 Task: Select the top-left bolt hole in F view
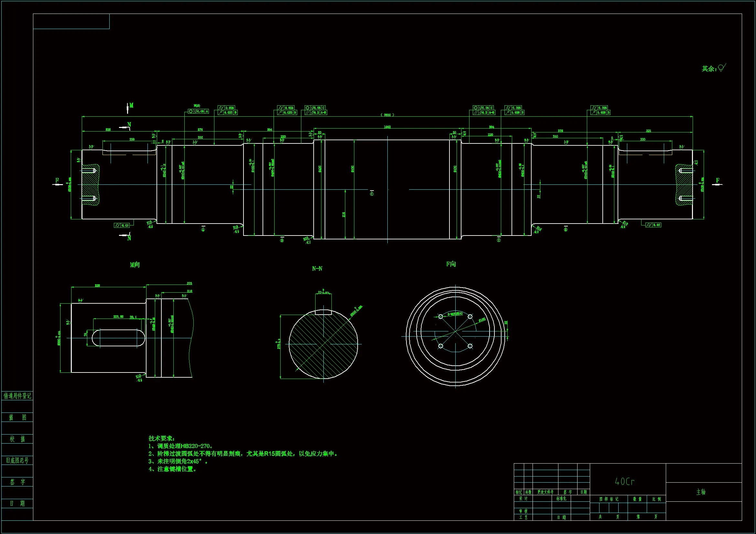[440, 317]
